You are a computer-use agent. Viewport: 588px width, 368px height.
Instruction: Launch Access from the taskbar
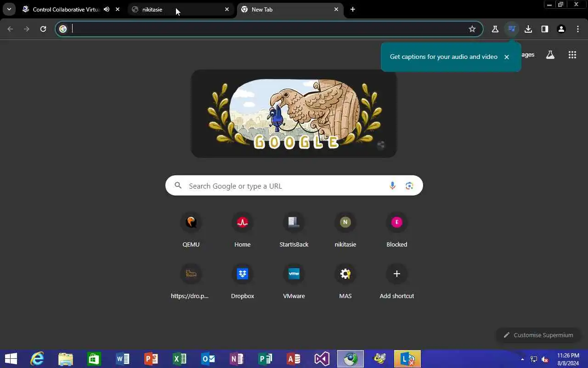click(x=293, y=359)
